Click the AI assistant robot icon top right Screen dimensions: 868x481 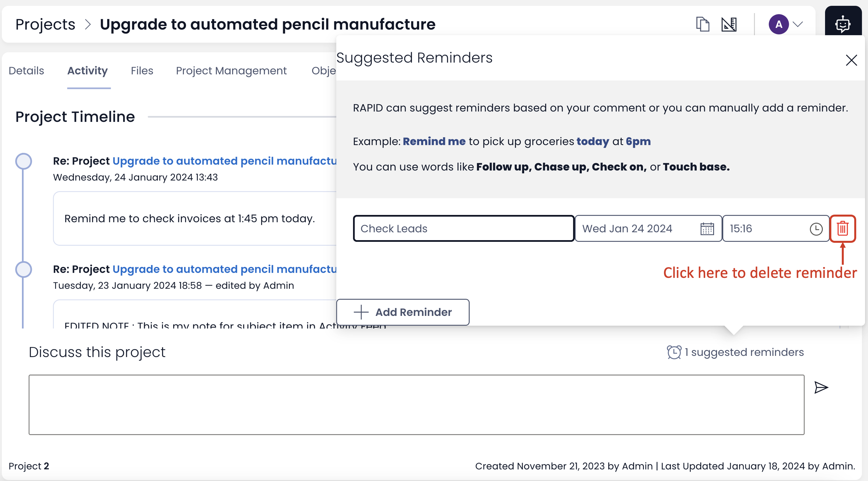(842, 24)
